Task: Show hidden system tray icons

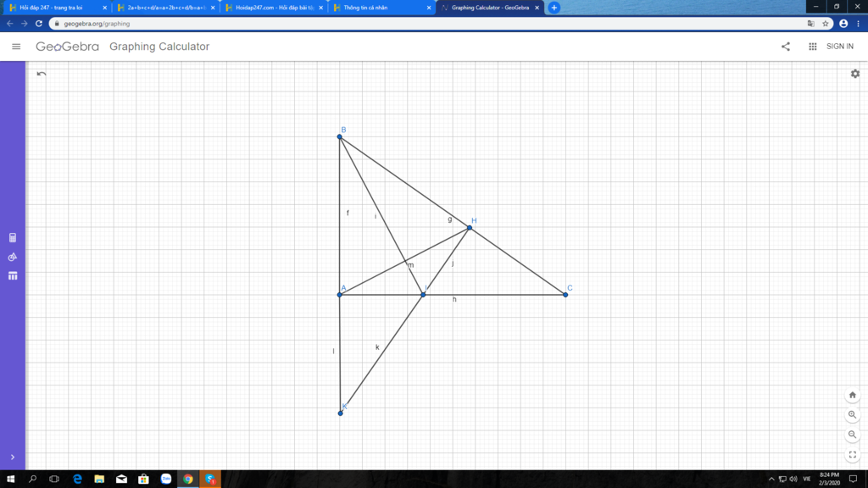Action: pyautogui.click(x=771, y=480)
